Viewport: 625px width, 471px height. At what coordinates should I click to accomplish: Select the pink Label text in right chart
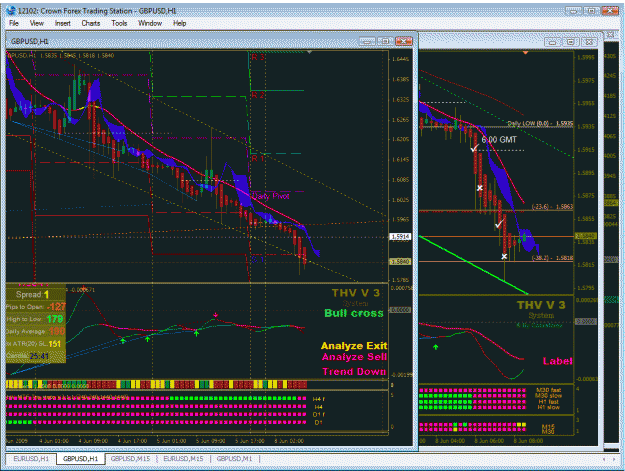(557, 361)
